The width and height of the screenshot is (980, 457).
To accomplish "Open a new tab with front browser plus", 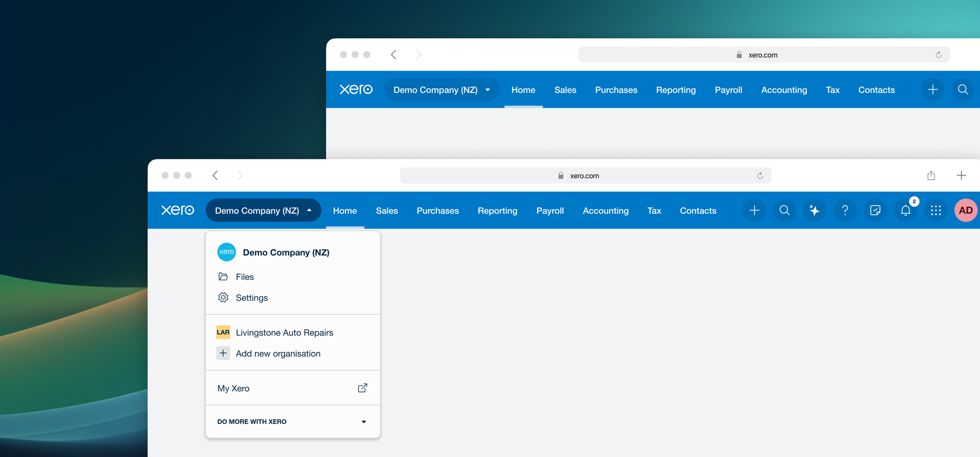I will coord(961,175).
